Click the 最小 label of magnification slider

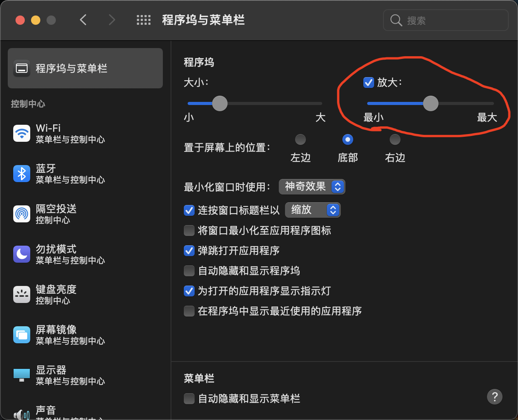coord(373,117)
